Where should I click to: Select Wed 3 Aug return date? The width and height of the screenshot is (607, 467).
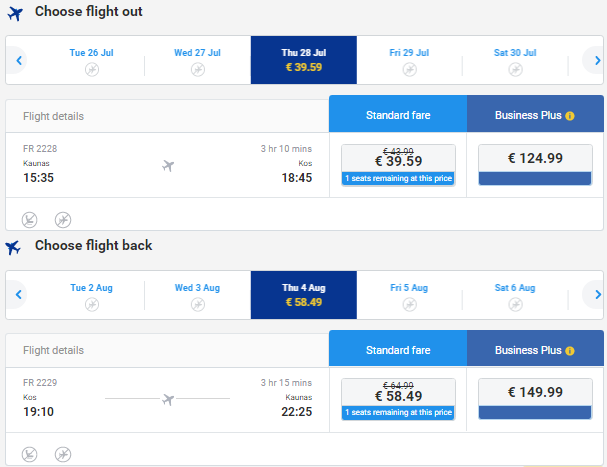[x=197, y=295]
